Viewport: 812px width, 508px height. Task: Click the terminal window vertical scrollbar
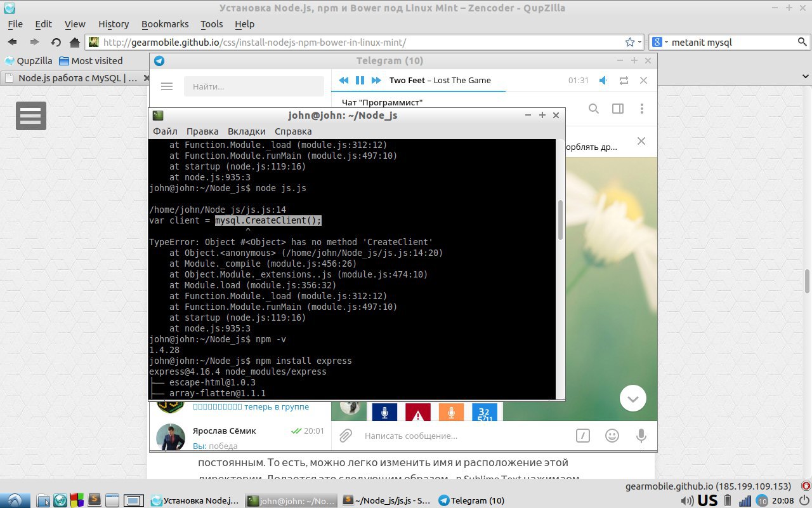560,220
